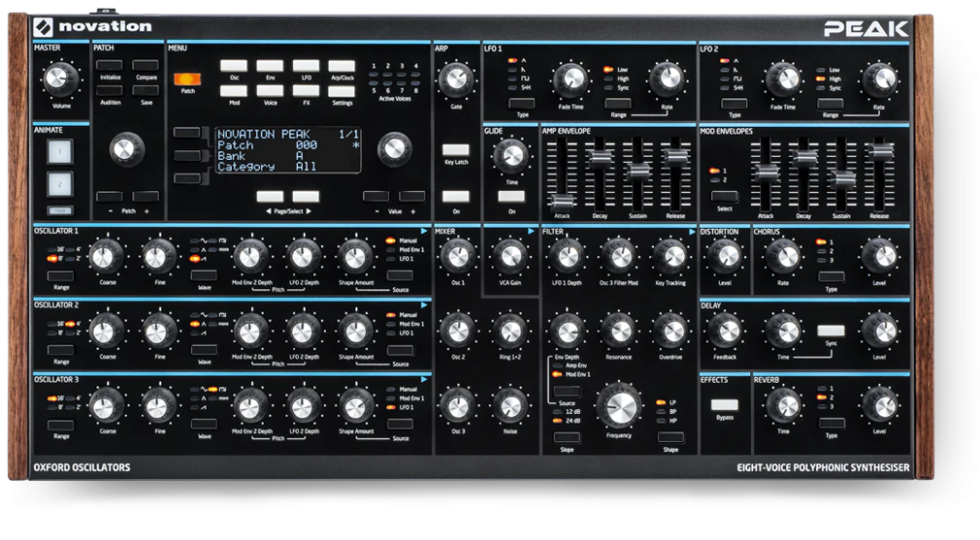The height and width of the screenshot is (540, 980).
Task: Click the Arp Gate knob
Action: click(x=456, y=79)
